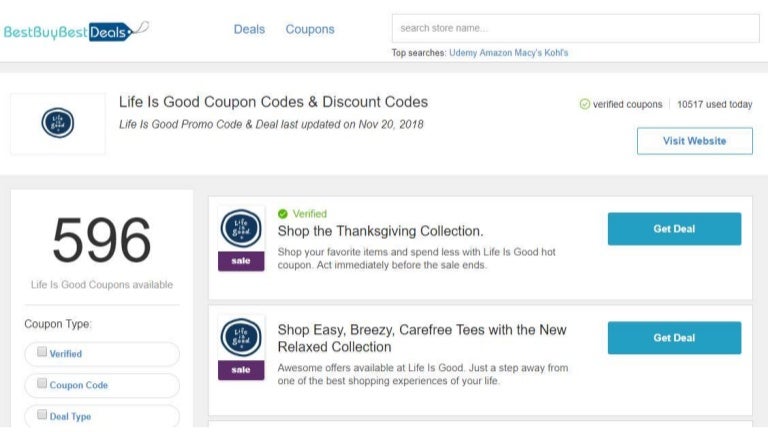Tick the Deal Type filter checkbox
This screenshot has height=432, width=768.
click(x=42, y=415)
